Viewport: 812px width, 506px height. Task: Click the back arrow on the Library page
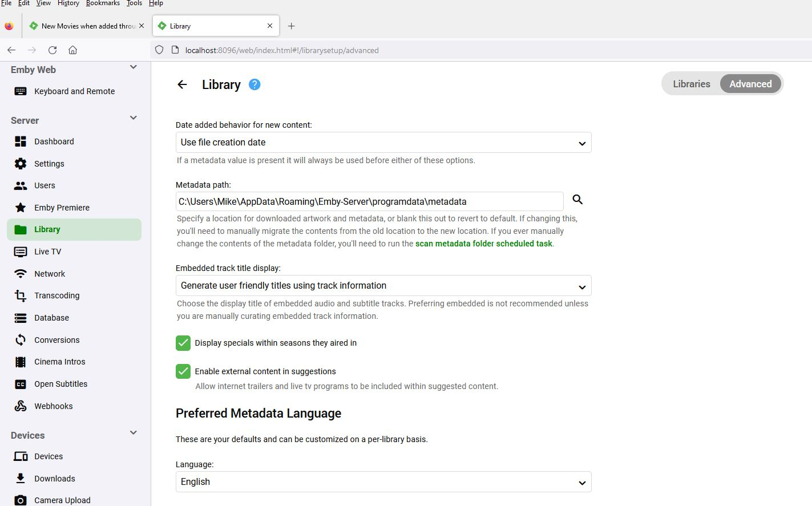pyautogui.click(x=181, y=84)
